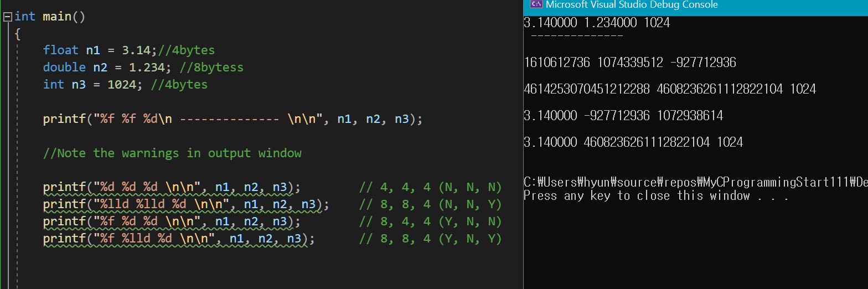Click the Debug Console window icon
Screen dimensions: 868x289
(535, 4)
